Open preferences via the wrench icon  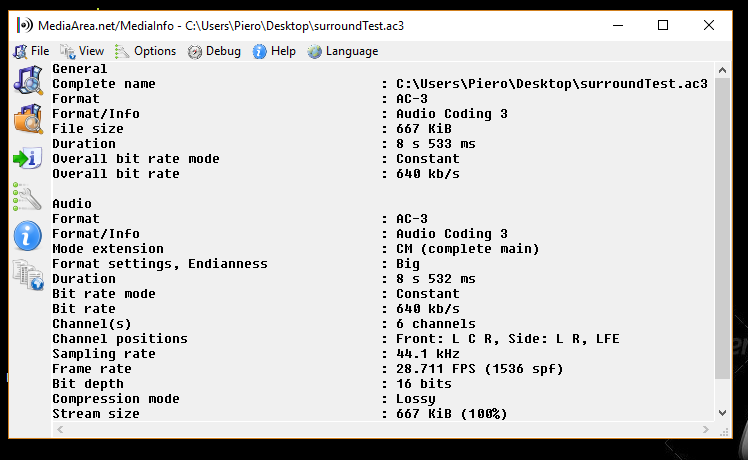pyautogui.click(x=27, y=196)
